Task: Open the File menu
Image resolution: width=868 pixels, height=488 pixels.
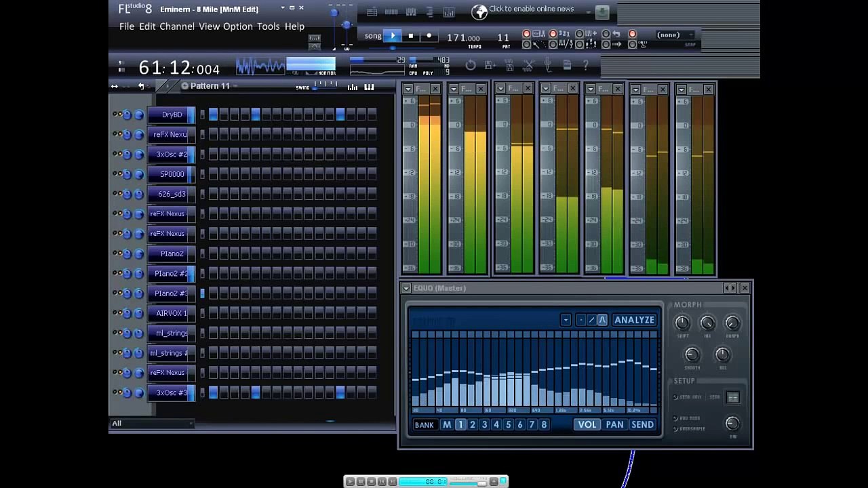Action: pos(127,26)
